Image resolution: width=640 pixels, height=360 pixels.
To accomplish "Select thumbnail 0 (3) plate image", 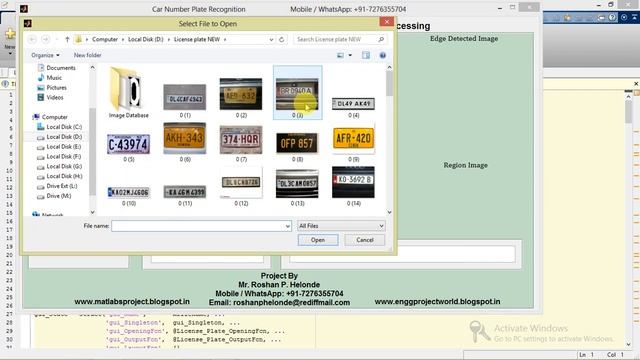I will (x=297, y=93).
